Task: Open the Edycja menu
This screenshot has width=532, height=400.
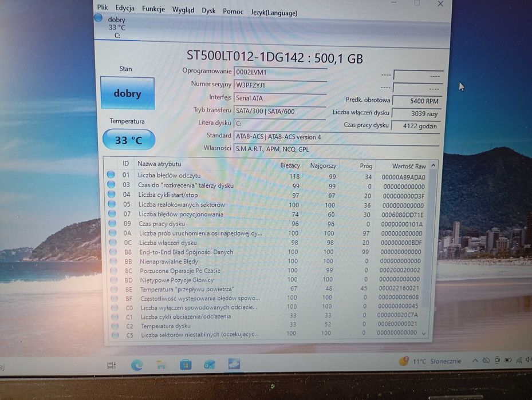Action: [124, 8]
